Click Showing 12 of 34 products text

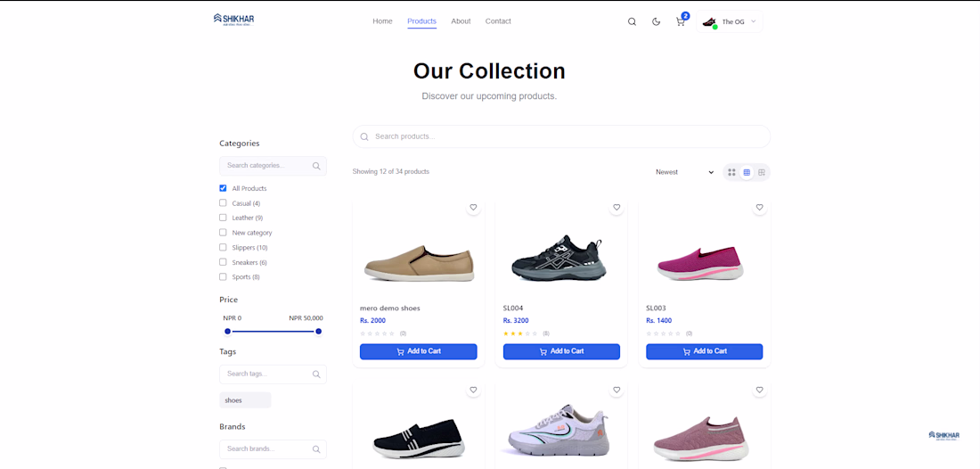[390, 172]
